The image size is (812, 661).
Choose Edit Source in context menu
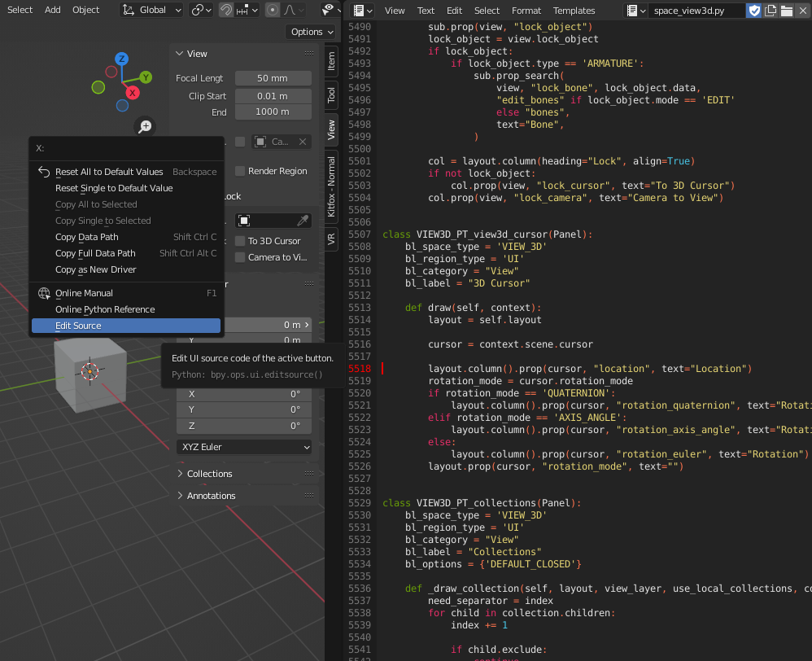pos(126,326)
